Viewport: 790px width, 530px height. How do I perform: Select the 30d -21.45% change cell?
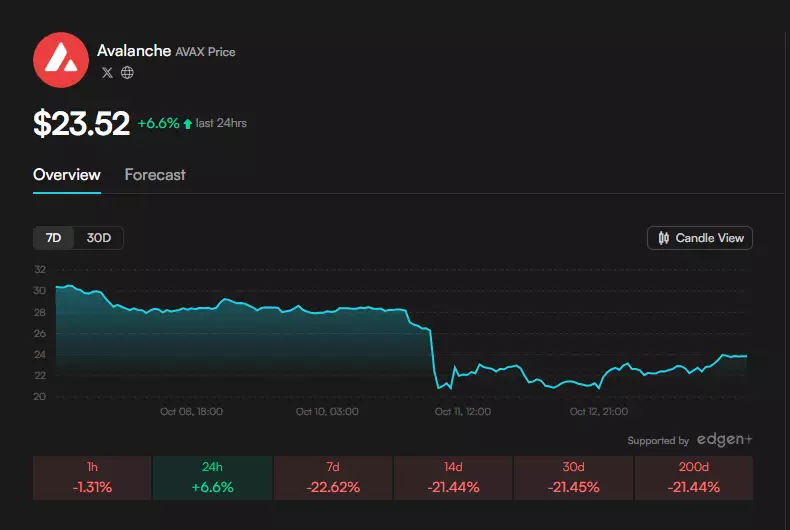(x=573, y=478)
